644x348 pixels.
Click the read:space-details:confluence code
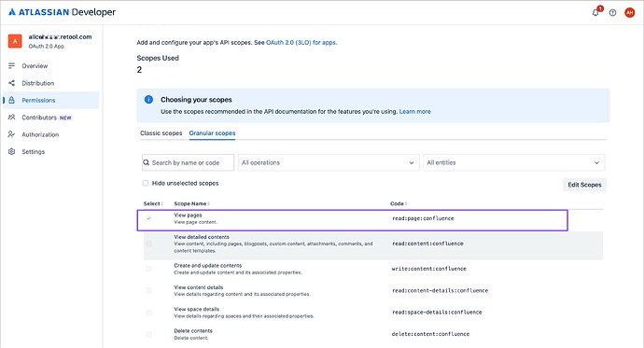(x=437, y=313)
